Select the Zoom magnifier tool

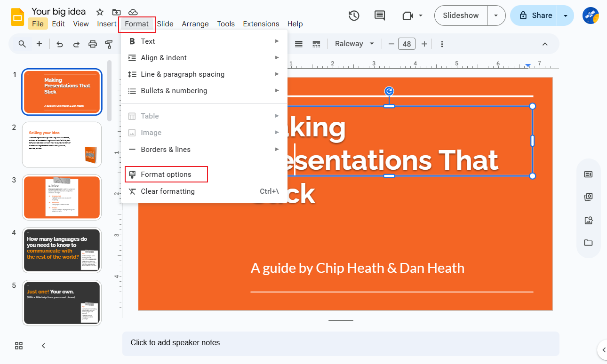click(22, 44)
